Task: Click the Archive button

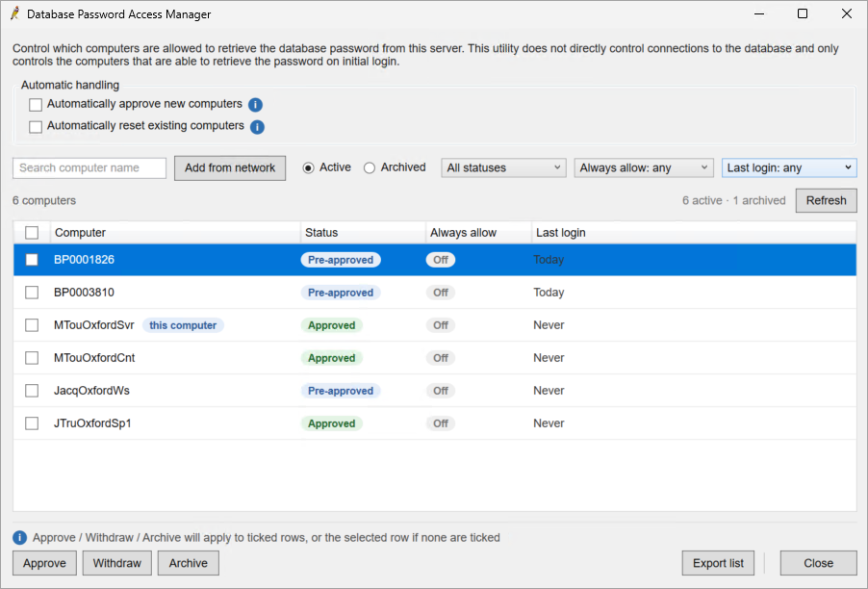Action: point(189,563)
